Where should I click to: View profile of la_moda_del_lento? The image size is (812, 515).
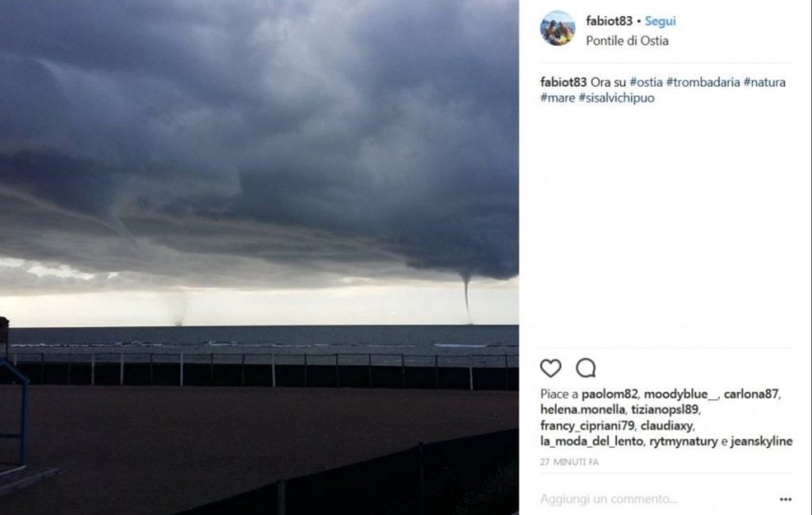click(592, 441)
